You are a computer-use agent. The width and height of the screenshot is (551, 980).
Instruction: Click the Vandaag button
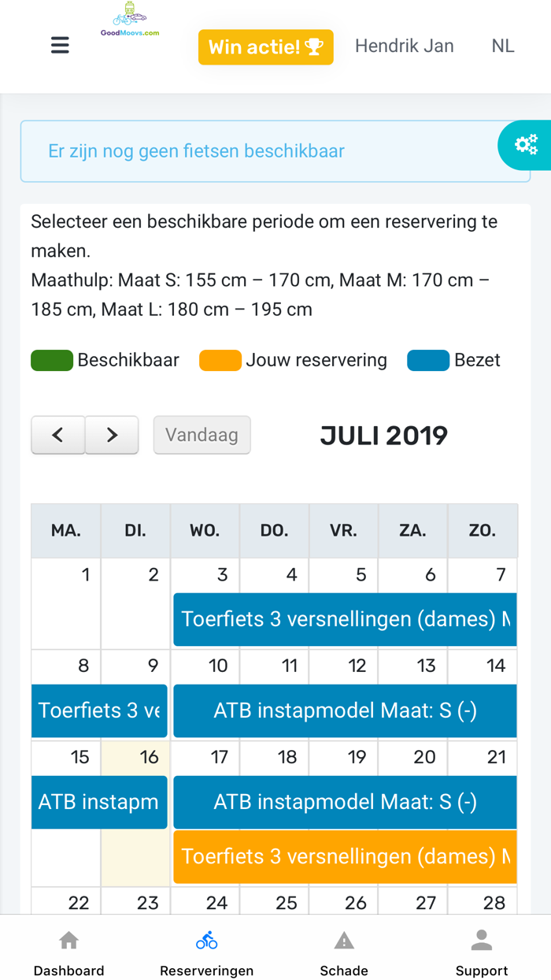[x=202, y=434]
